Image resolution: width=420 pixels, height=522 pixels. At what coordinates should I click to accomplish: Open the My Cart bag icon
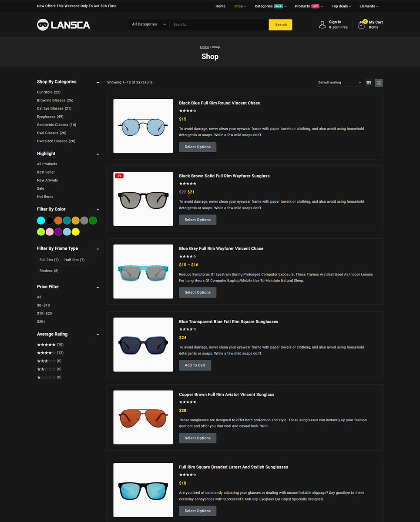(362, 25)
